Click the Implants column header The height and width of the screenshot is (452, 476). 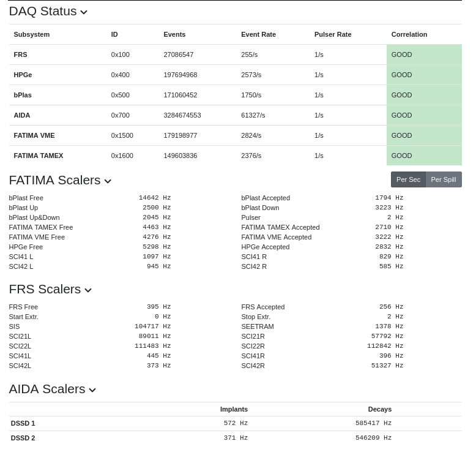[234, 409]
